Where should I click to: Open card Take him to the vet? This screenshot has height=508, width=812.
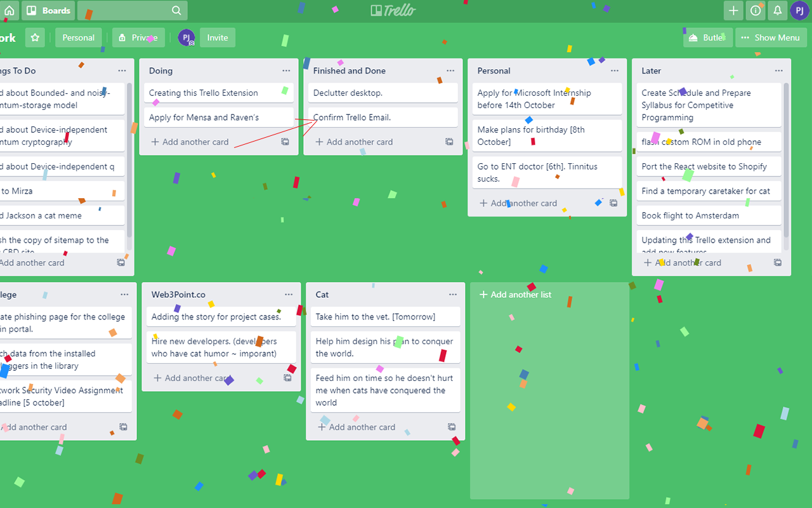[x=386, y=316]
